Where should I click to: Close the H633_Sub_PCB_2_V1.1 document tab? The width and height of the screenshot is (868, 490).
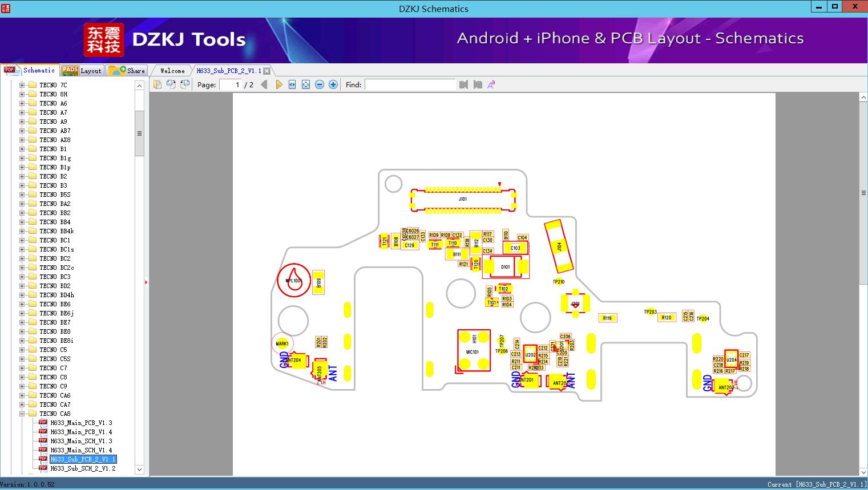click(267, 71)
